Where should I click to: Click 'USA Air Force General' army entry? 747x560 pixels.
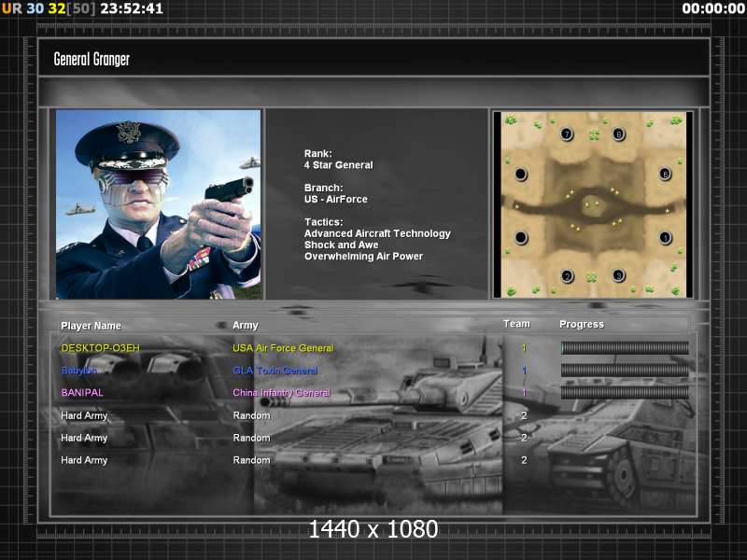click(283, 348)
